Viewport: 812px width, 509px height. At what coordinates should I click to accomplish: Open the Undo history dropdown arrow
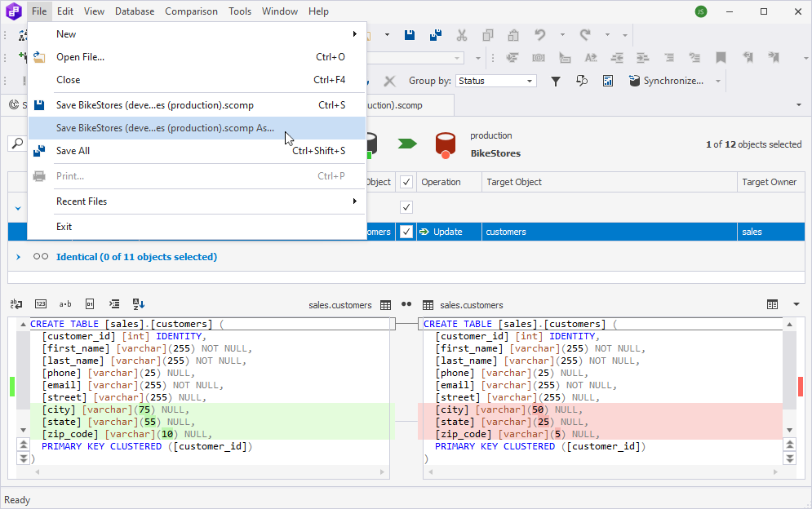[562, 35]
